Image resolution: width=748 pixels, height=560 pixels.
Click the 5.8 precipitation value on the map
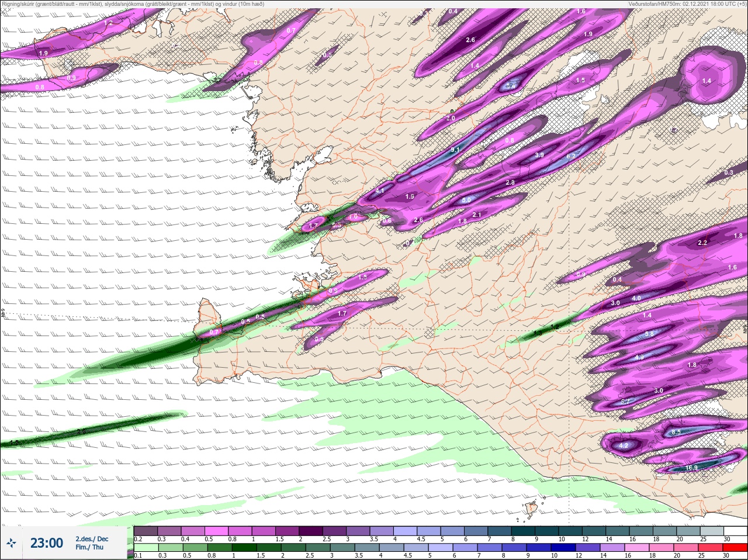(649, 334)
